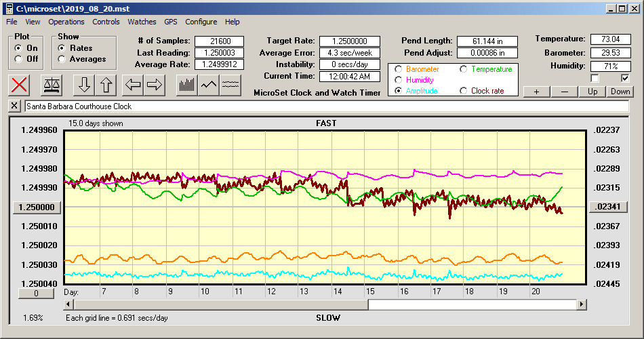Open the Configure menu

[201, 22]
